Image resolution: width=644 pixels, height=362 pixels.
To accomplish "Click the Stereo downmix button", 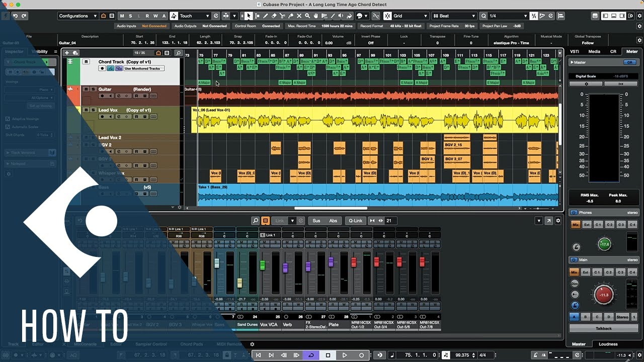I will pyautogui.click(x=622, y=317).
